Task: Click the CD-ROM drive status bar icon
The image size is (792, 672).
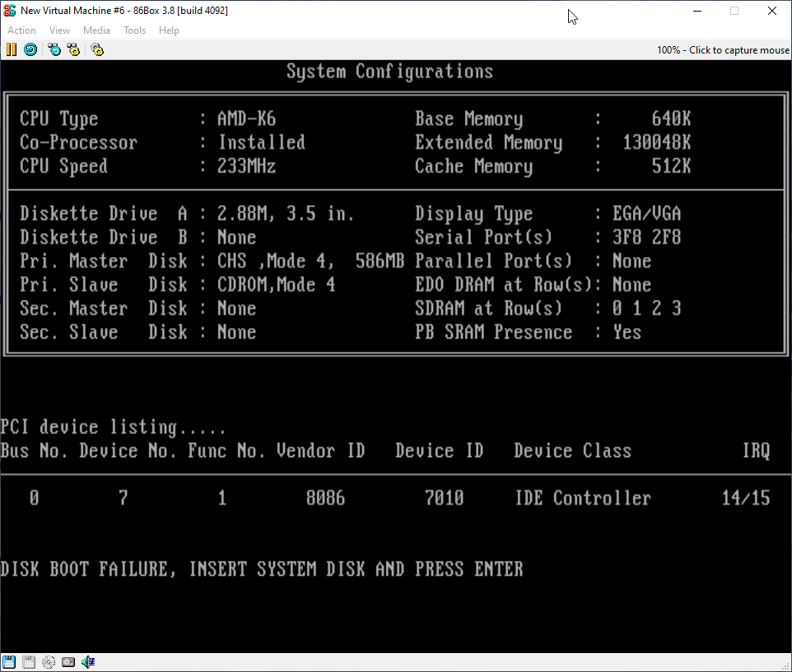Action: (x=49, y=661)
